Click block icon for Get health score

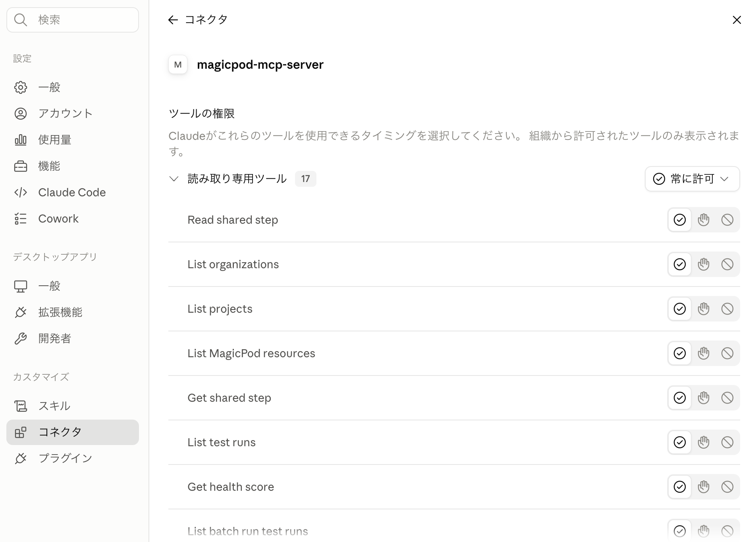(727, 487)
